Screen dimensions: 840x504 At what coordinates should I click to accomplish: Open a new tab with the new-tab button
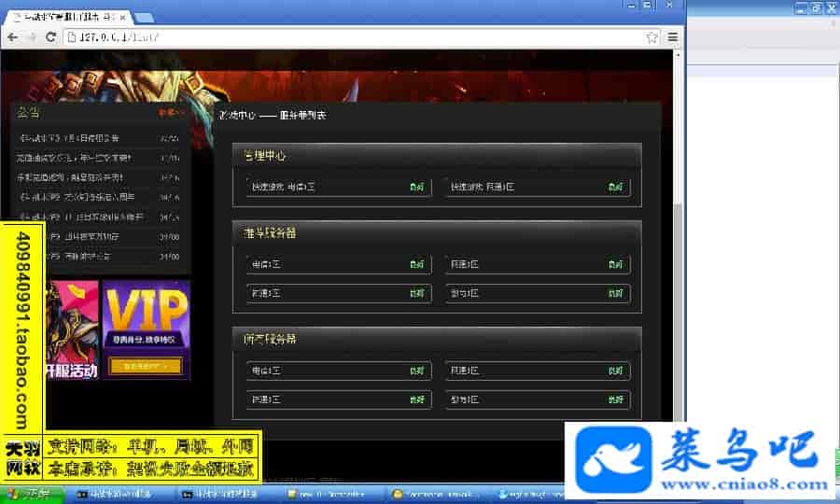(x=144, y=17)
